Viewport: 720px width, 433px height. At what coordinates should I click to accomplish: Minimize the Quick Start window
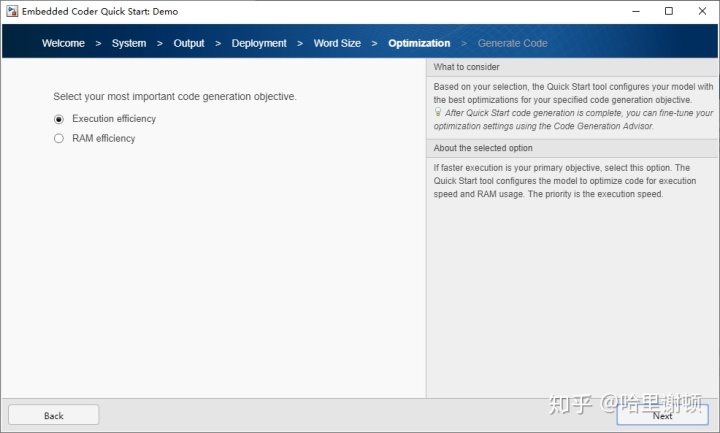(x=636, y=11)
